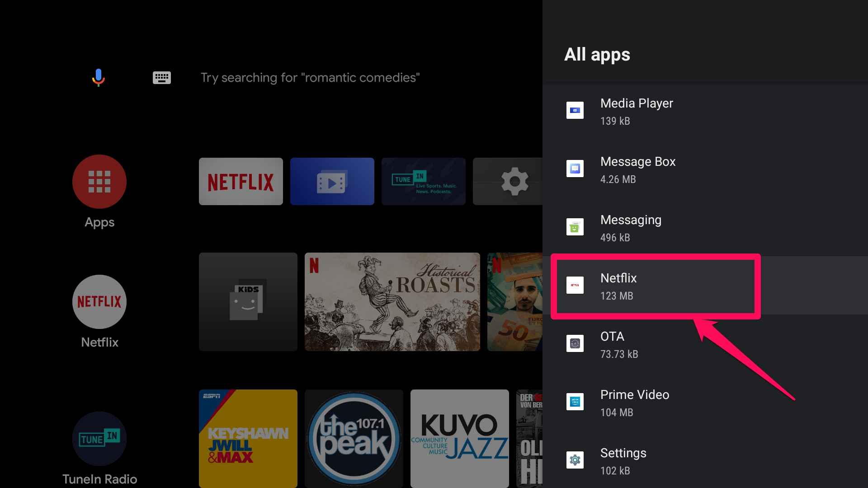
Task: Click the 496 kB size text
Action: (615, 238)
